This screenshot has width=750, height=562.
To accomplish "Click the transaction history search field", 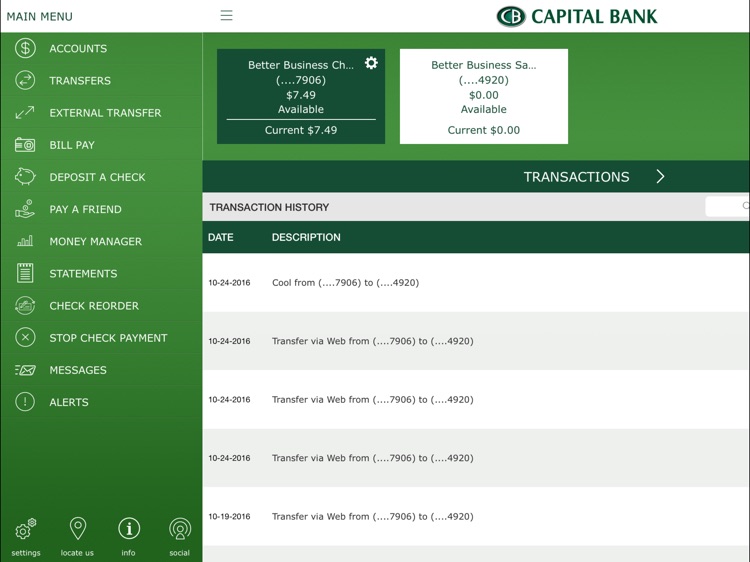I will click(x=727, y=206).
